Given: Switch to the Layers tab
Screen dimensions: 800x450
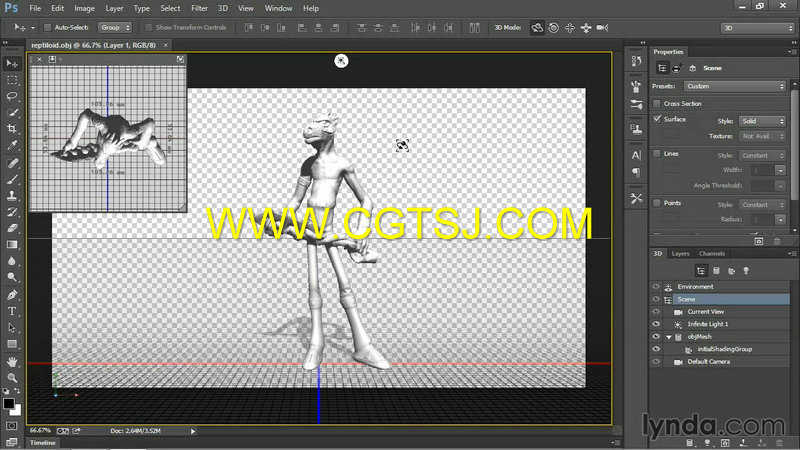Looking at the screenshot, I should tap(680, 254).
